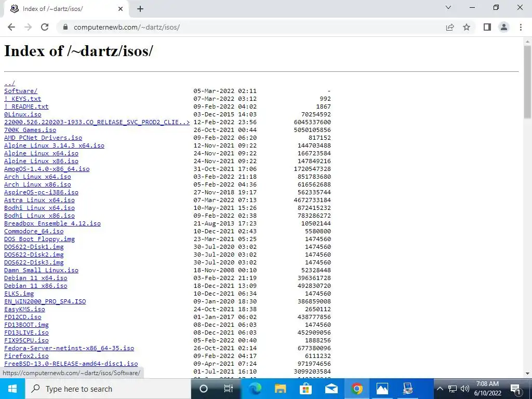Bookmark this page with the star icon

467,27
